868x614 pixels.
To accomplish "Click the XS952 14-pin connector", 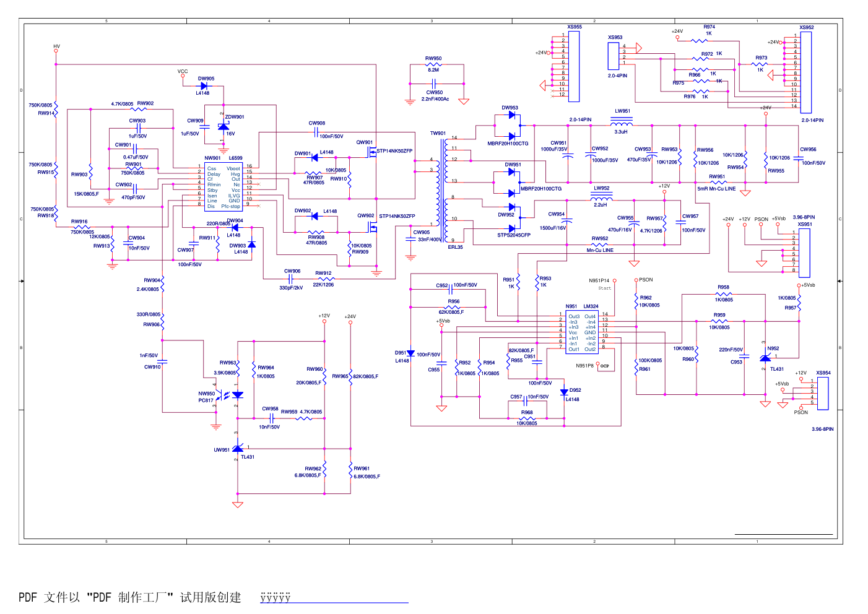I will (805, 72).
